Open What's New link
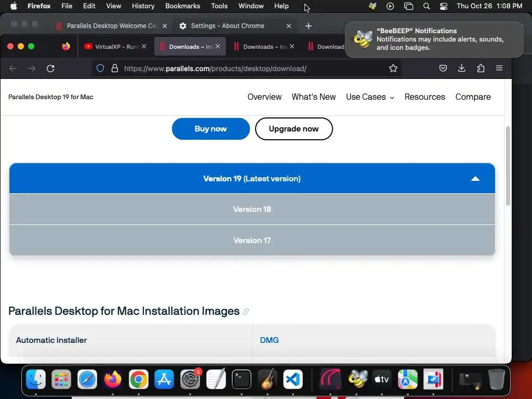 click(313, 97)
